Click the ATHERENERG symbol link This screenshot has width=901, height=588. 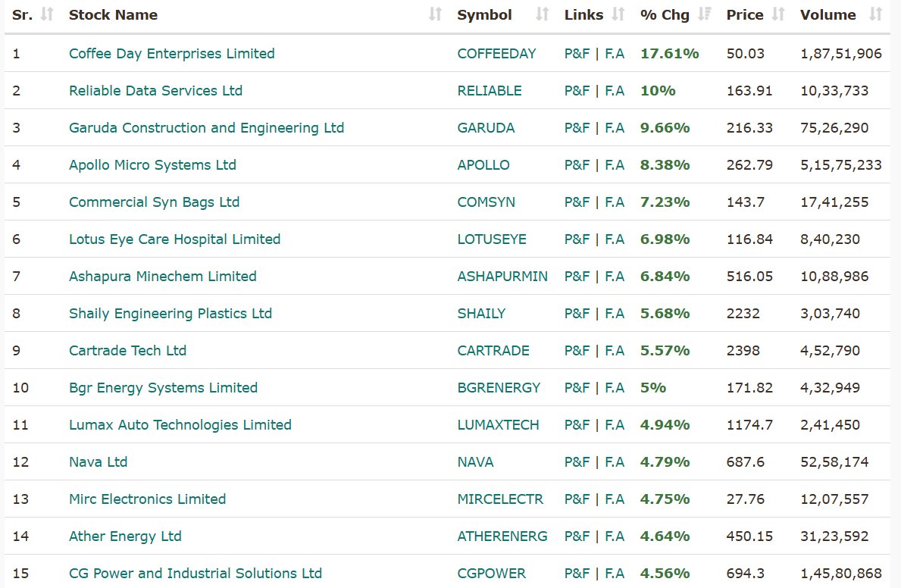[x=502, y=536]
